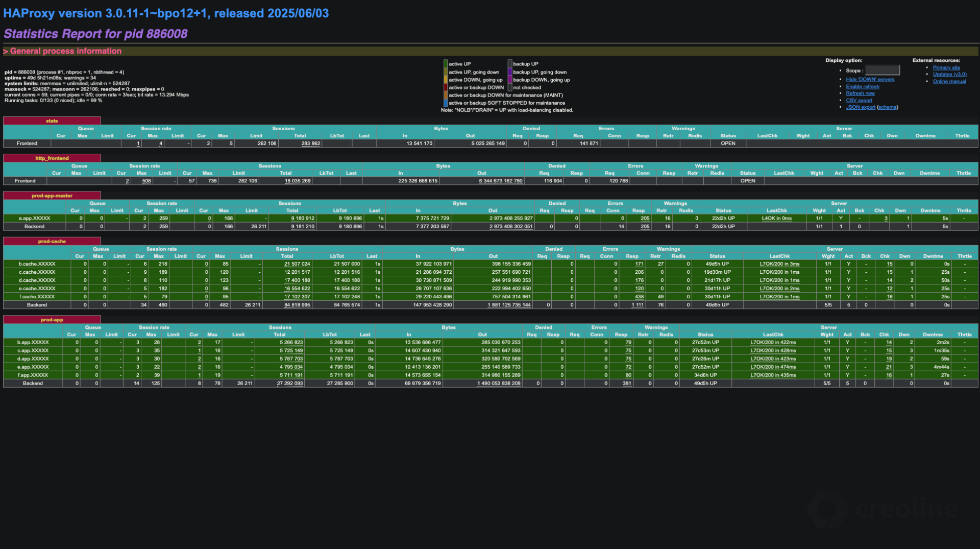Click bytes out '5 025 265 149' in stats

pyautogui.click(x=488, y=144)
